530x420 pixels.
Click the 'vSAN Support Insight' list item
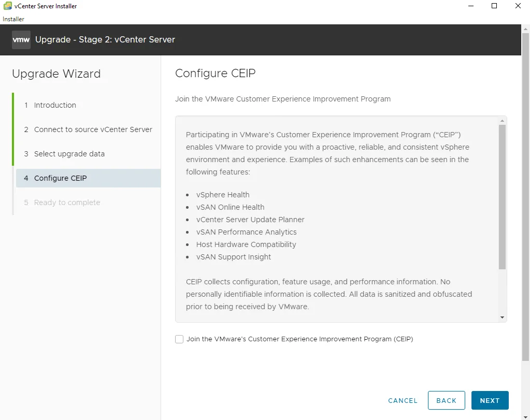[234, 257]
